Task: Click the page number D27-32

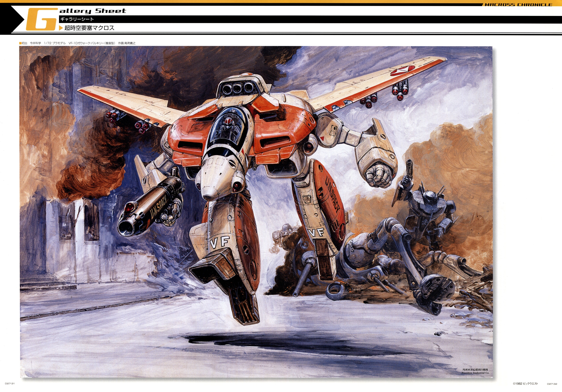Action: tap(552, 384)
